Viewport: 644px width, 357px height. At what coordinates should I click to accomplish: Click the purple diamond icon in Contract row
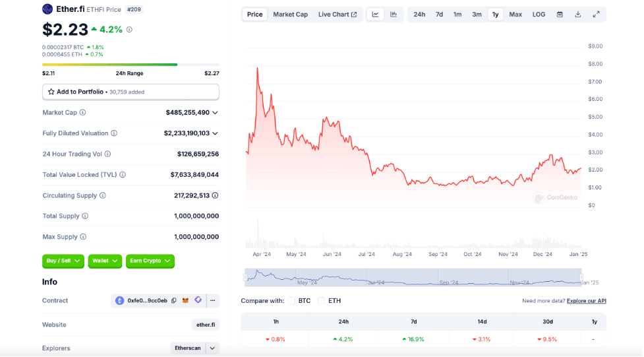(x=198, y=300)
